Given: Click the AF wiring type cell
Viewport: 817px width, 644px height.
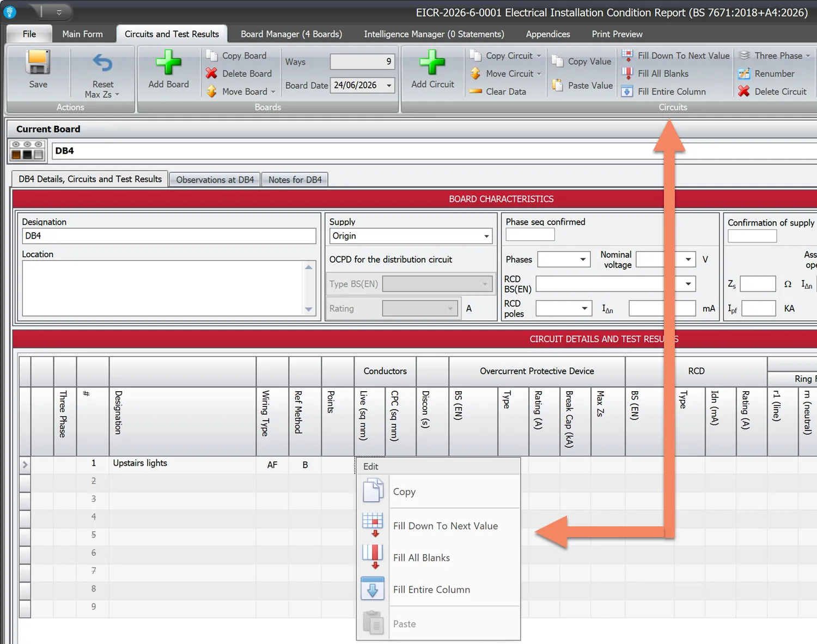Looking at the screenshot, I should coord(272,465).
